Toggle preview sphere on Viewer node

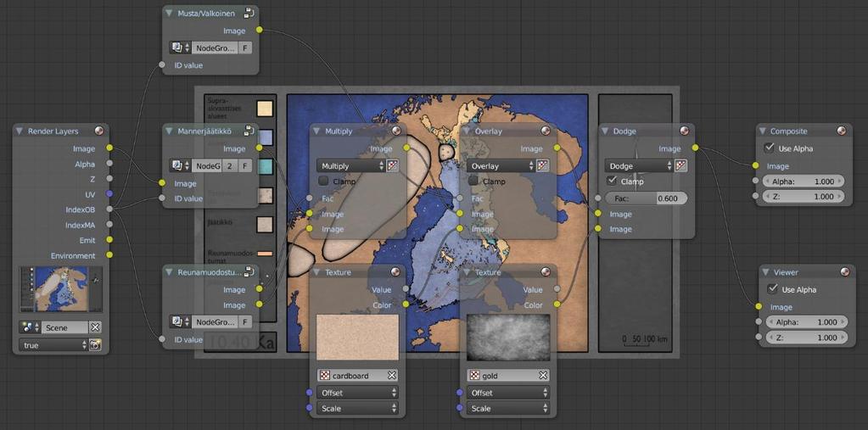(x=844, y=271)
